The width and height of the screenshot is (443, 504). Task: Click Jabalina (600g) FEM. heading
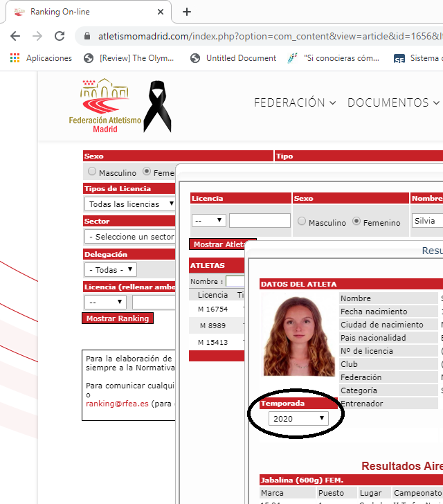click(302, 480)
